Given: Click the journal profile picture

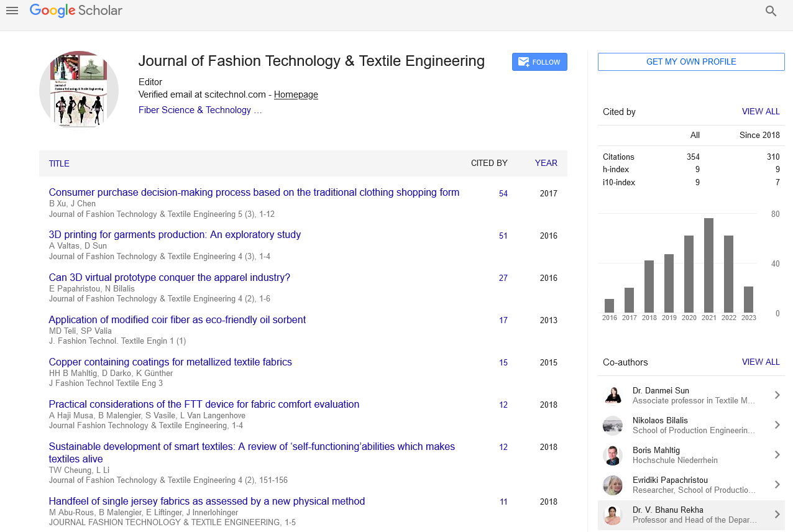Looking at the screenshot, I should click(x=79, y=90).
